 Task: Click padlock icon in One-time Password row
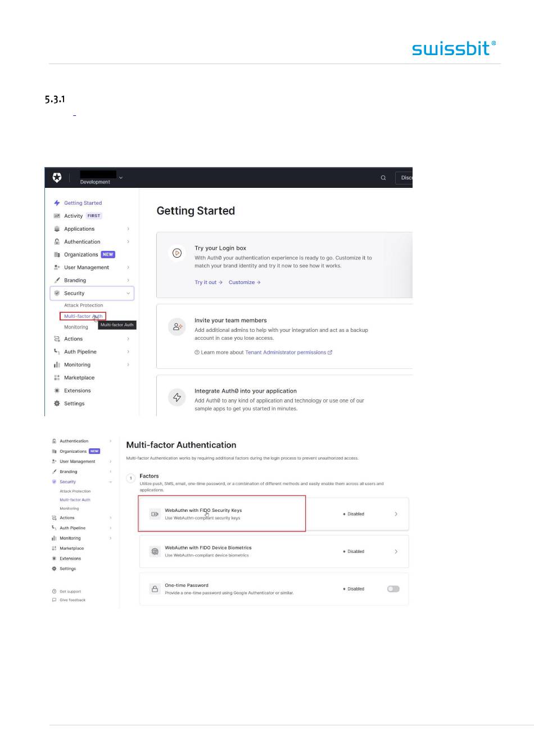click(x=155, y=589)
